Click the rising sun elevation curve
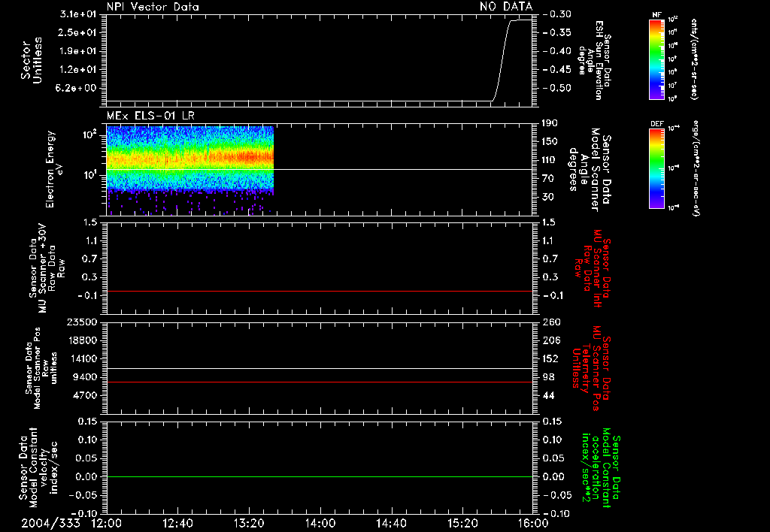The image size is (770, 532). pos(502,60)
